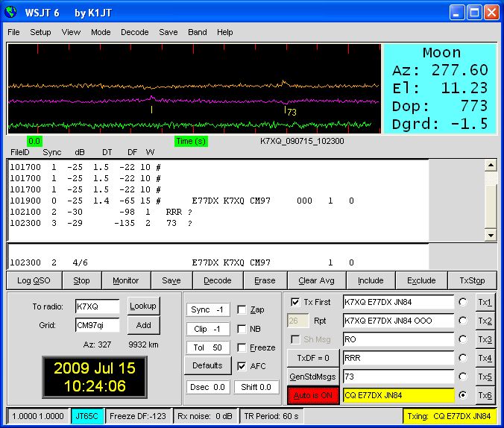Viewport: 504px width, 428px height.
Task: Open the Band menu
Action: coord(198,32)
